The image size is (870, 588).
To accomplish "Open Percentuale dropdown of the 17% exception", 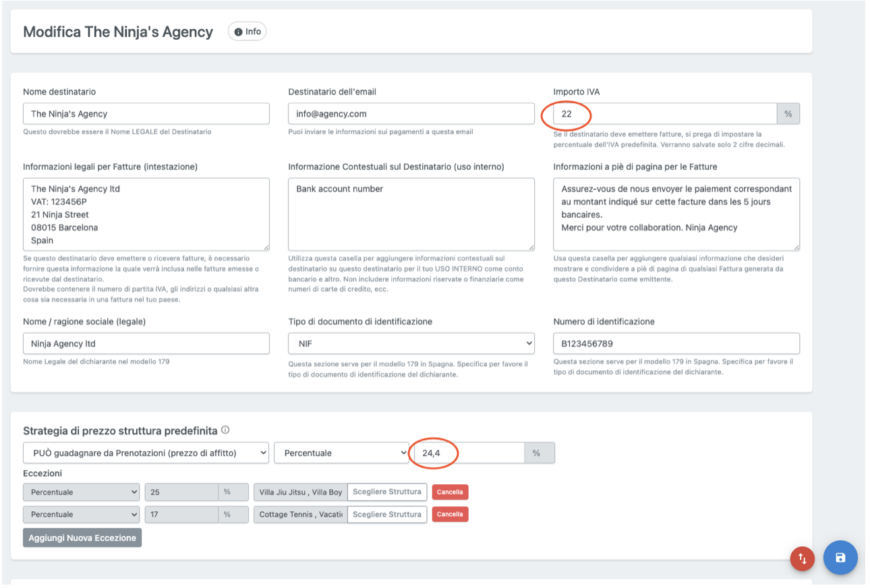I will coord(81,514).
